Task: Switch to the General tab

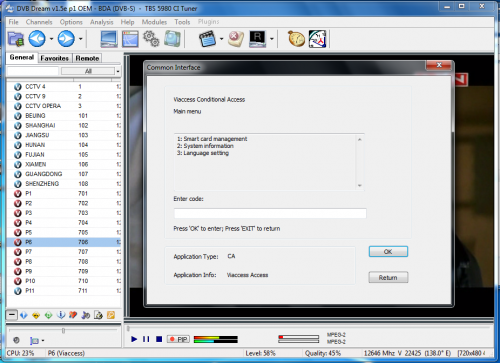Action: tap(22, 57)
